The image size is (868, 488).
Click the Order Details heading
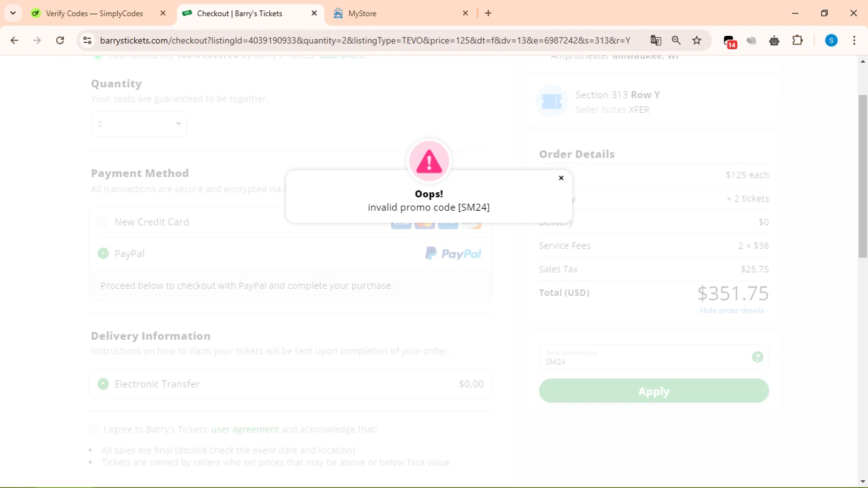pos(577,154)
